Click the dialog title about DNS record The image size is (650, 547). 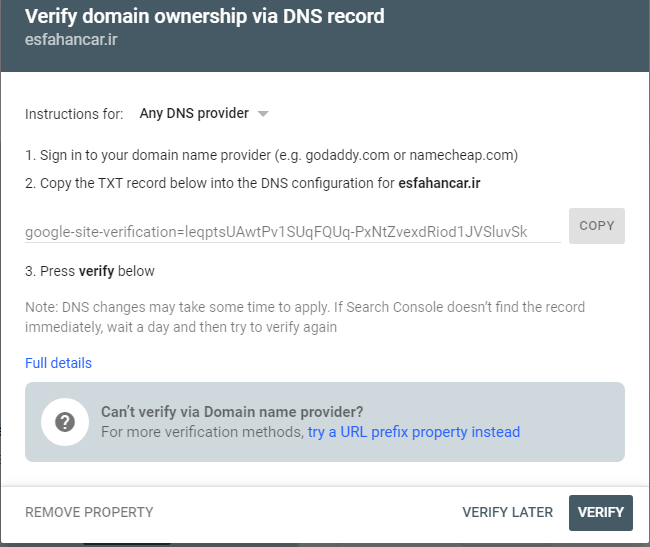pos(204,16)
